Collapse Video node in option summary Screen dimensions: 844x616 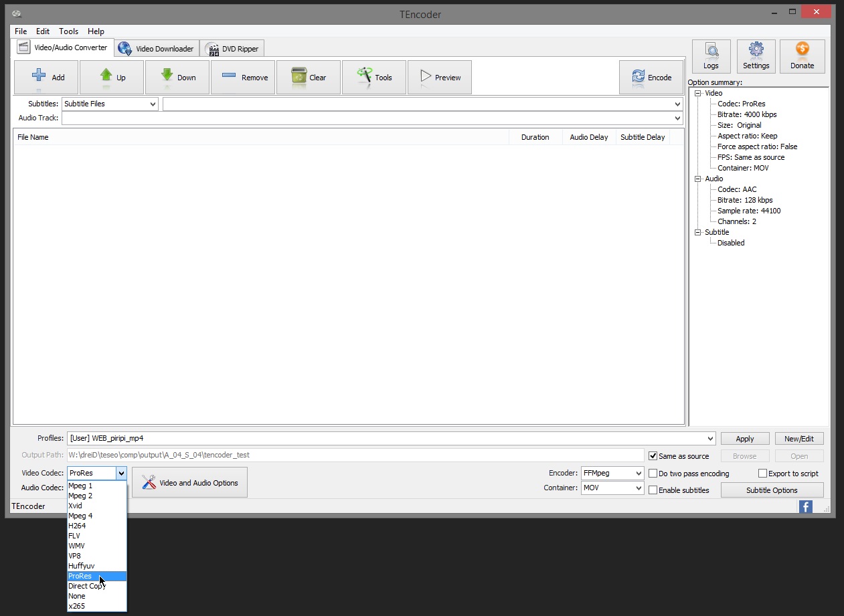(x=697, y=93)
